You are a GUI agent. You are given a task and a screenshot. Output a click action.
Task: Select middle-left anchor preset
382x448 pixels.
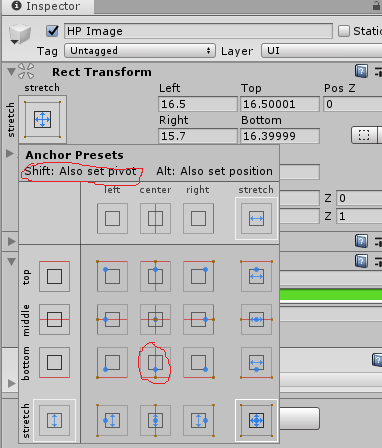[112, 319]
